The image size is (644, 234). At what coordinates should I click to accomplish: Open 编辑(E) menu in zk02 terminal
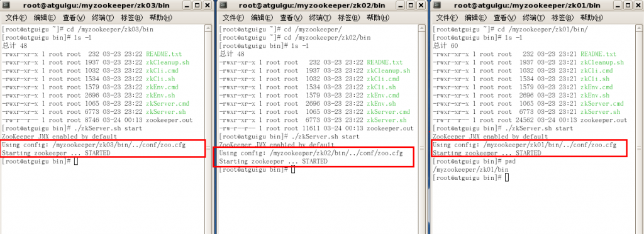(262, 18)
